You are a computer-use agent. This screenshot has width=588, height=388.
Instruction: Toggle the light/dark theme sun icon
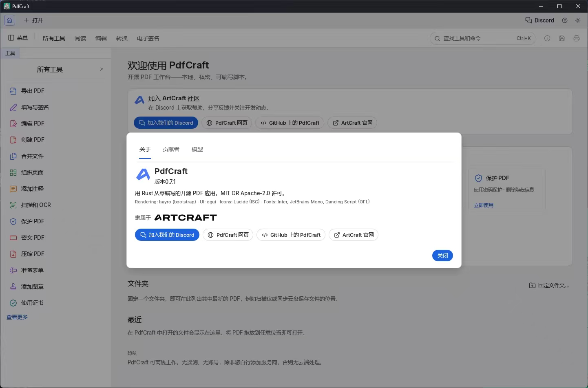pyautogui.click(x=578, y=20)
